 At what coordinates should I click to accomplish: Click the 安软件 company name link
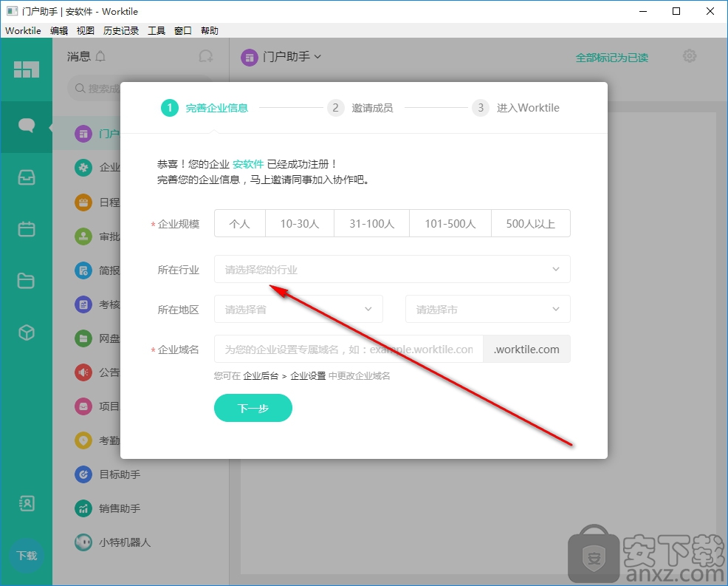pos(248,164)
